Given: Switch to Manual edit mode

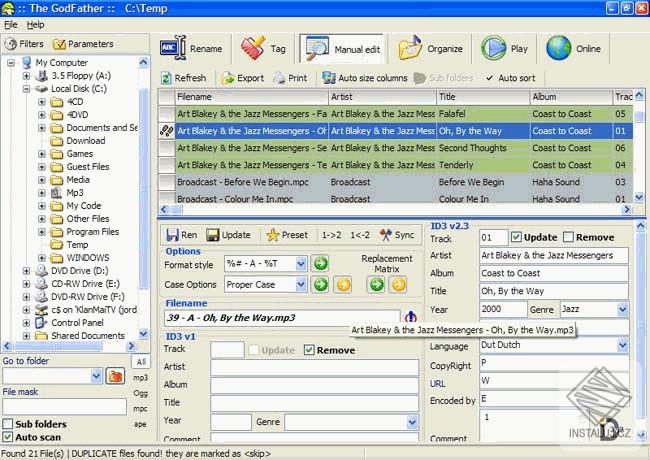Looking at the screenshot, I should (x=342, y=49).
